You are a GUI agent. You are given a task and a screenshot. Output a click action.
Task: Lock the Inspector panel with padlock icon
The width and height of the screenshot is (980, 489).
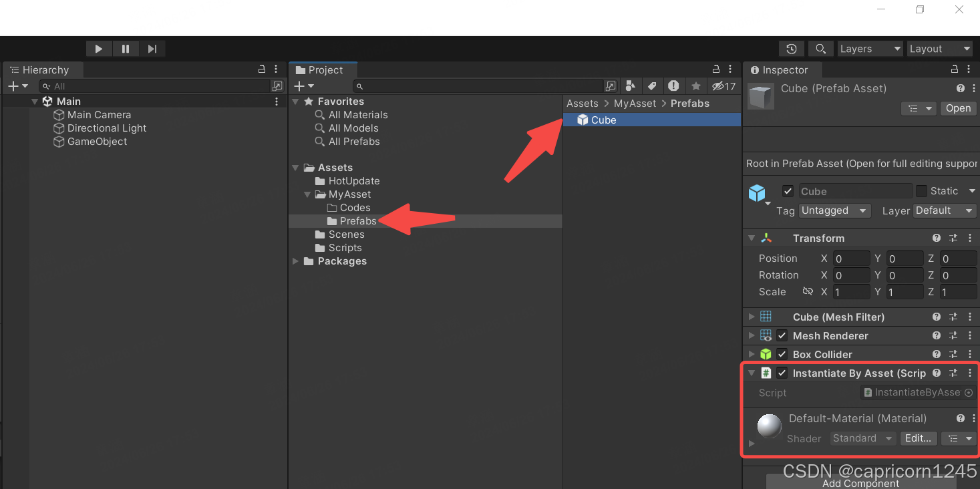955,69
